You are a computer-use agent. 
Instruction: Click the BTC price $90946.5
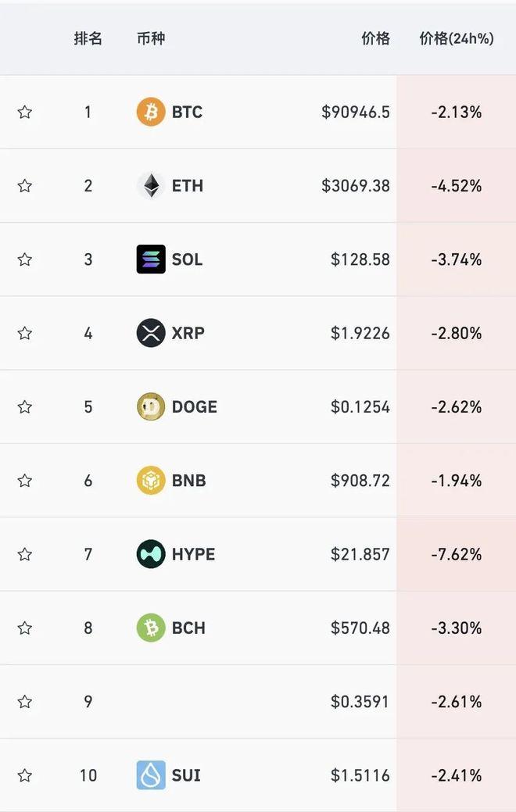pos(356,112)
